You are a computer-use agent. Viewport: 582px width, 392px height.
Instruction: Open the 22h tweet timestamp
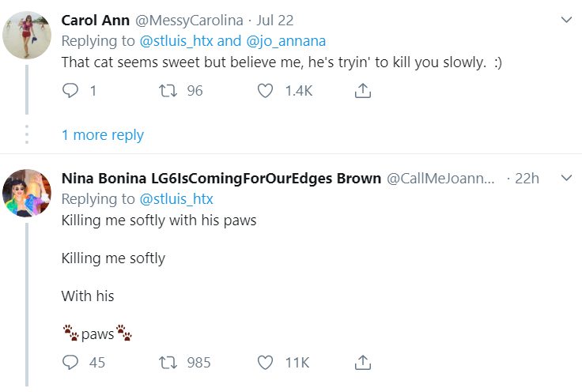pos(527,179)
